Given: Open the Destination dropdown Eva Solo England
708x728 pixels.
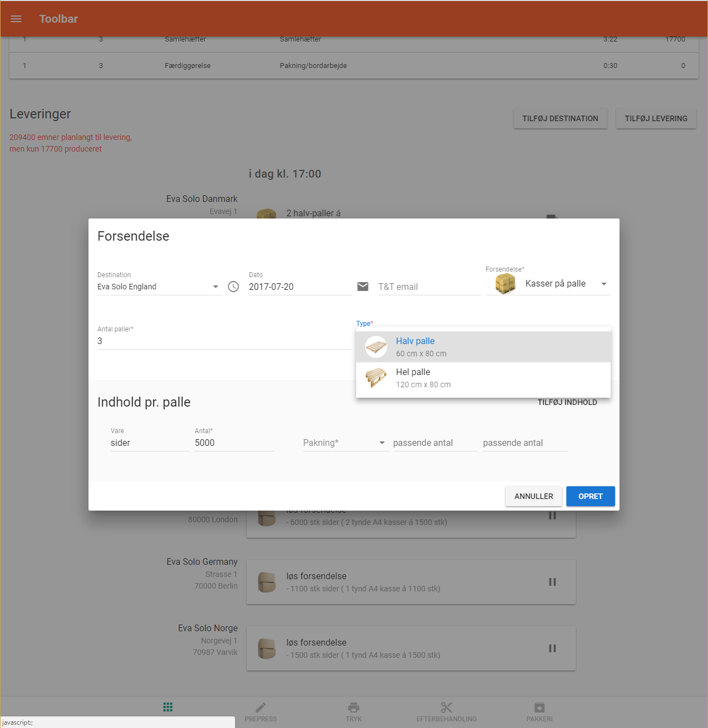Looking at the screenshot, I should [x=159, y=287].
